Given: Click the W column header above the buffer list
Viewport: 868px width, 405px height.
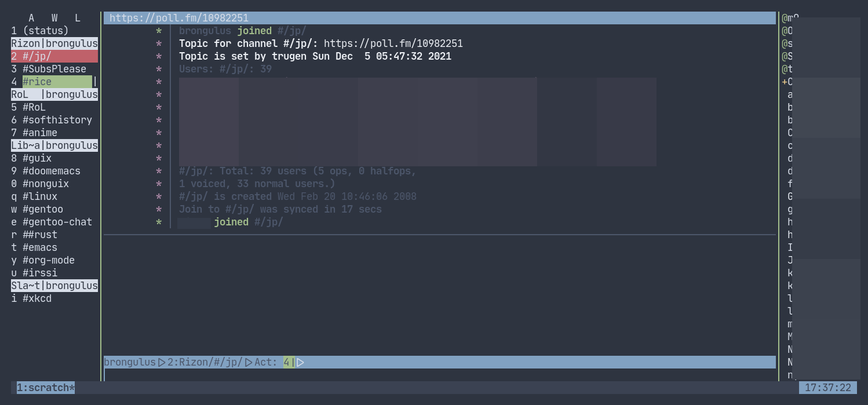Looking at the screenshot, I should click(54, 18).
